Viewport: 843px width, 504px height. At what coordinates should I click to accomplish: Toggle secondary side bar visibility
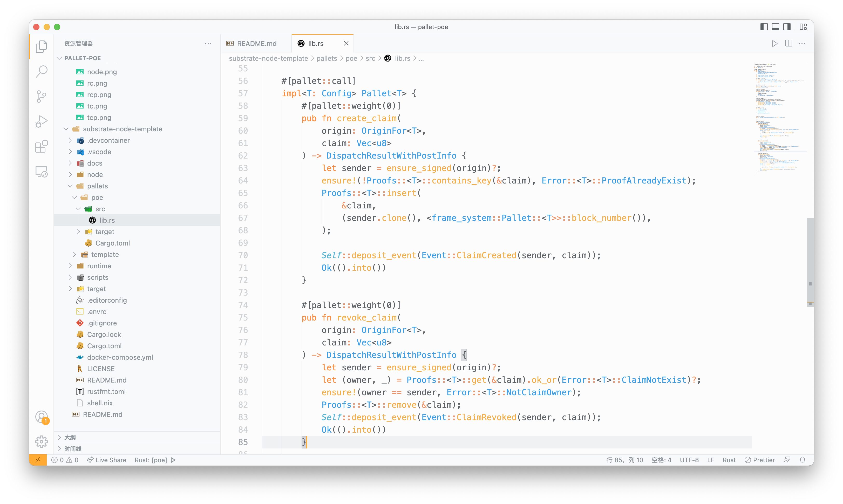787,27
